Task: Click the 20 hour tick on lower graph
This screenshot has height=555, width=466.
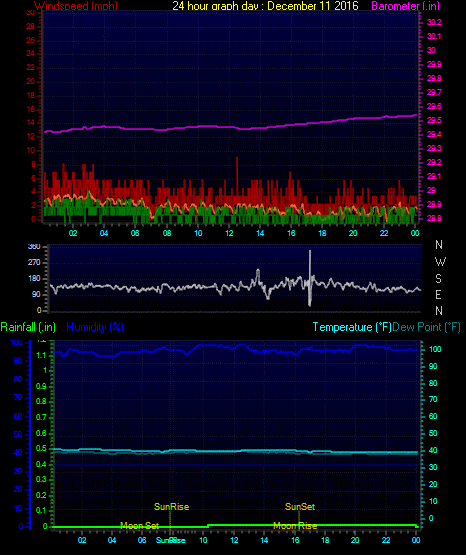Action: 355,540
